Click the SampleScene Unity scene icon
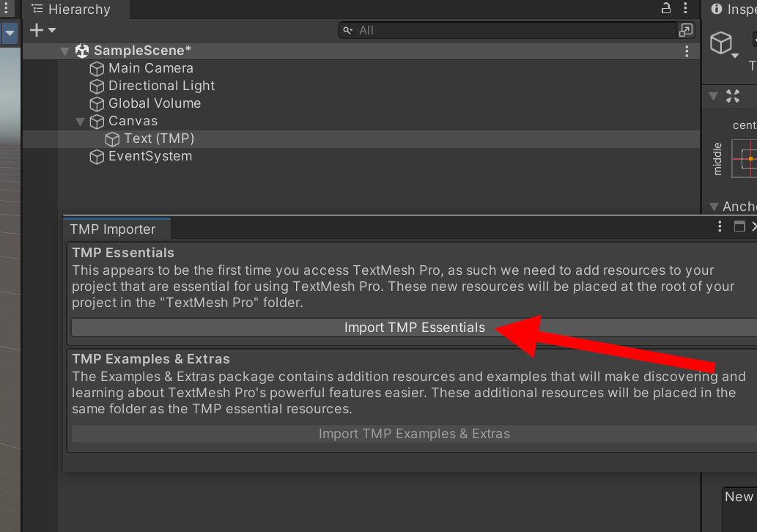Image resolution: width=757 pixels, height=532 pixels. [x=82, y=51]
